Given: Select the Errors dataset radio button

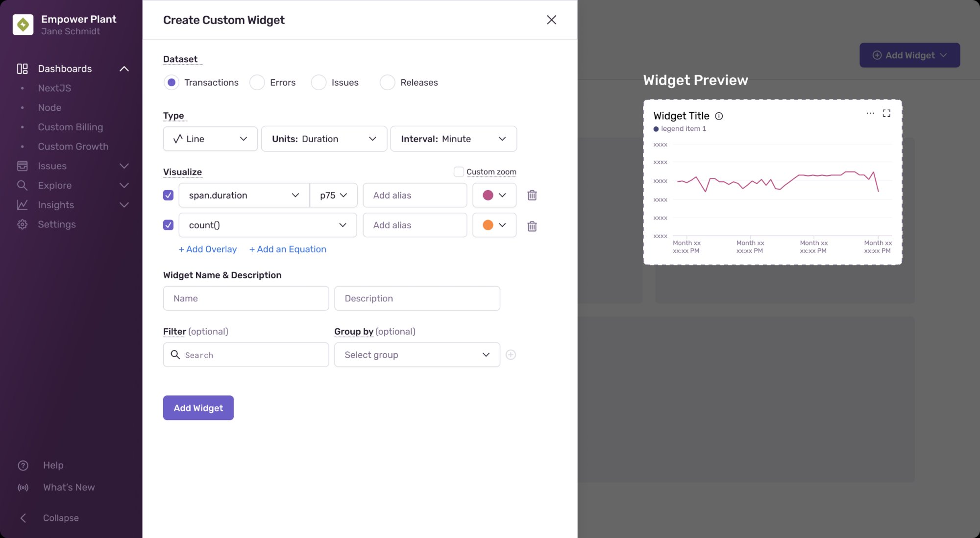Looking at the screenshot, I should (x=257, y=82).
